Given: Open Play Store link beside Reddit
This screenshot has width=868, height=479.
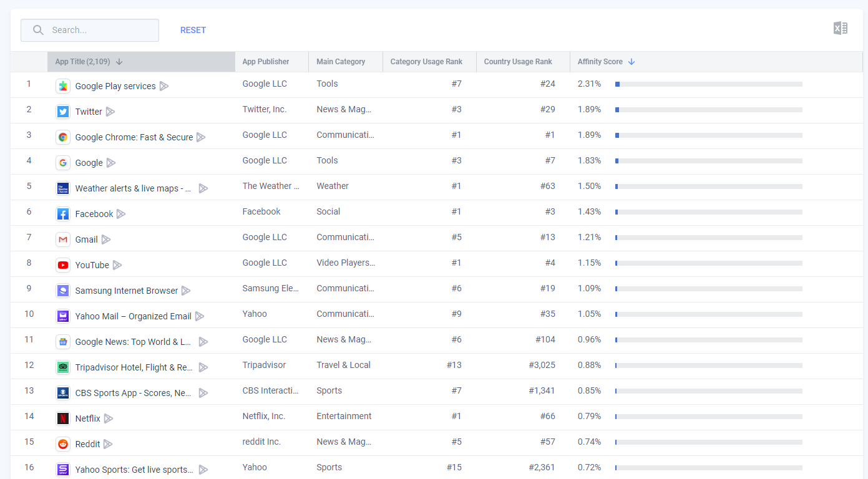Looking at the screenshot, I should click(x=108, y=444).
